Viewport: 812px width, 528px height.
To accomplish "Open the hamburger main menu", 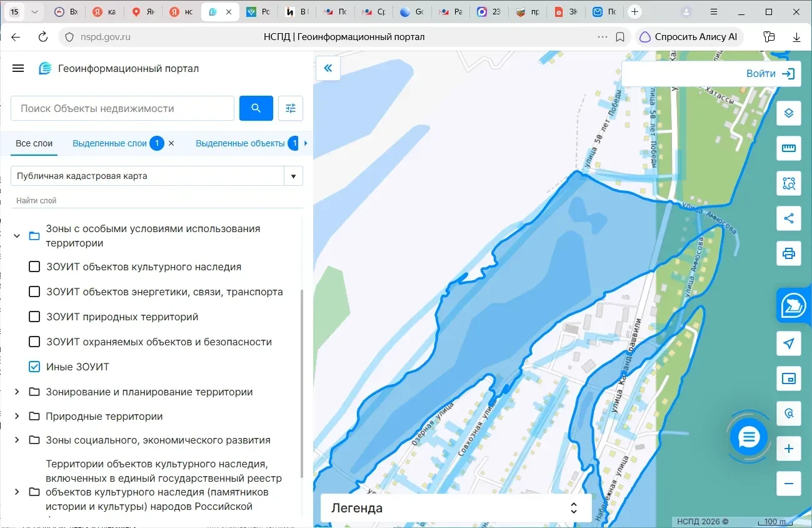I will [x=18, y=68].
